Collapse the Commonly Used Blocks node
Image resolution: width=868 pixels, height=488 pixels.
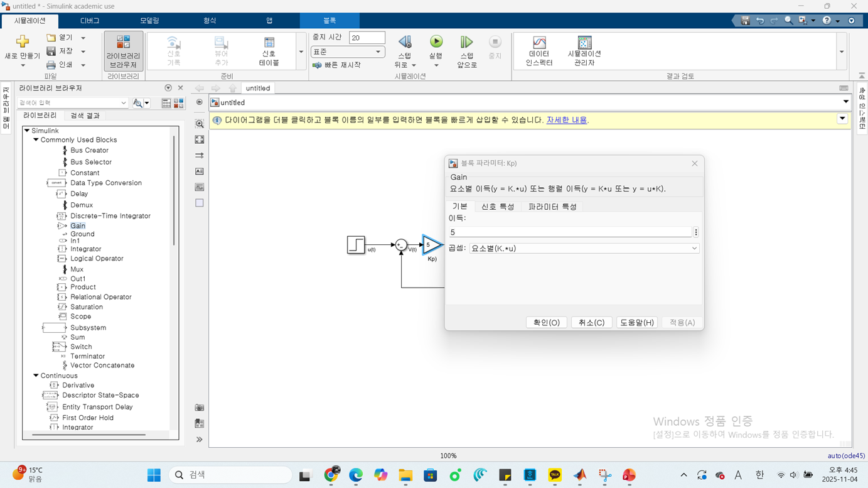click(x=36, y=140)
